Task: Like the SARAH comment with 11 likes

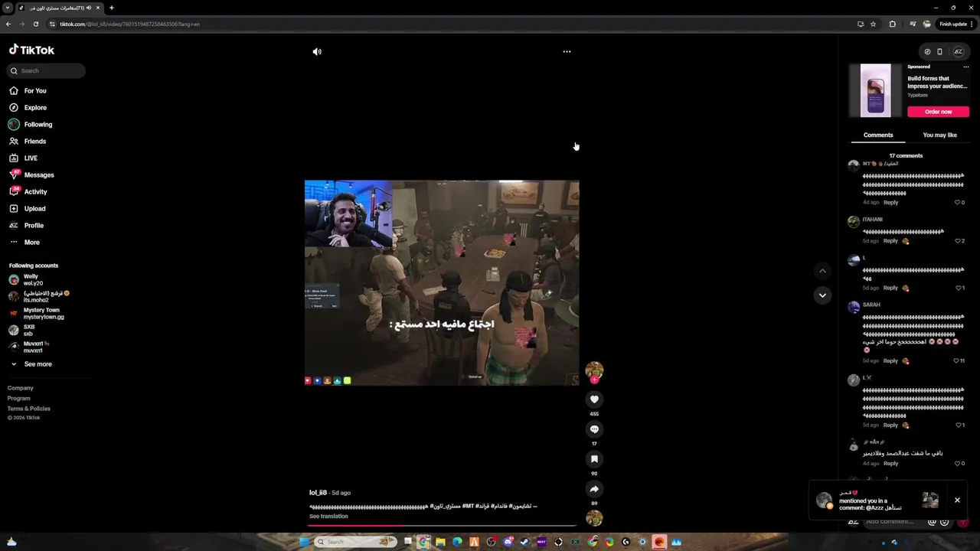Action: point(955,360)
